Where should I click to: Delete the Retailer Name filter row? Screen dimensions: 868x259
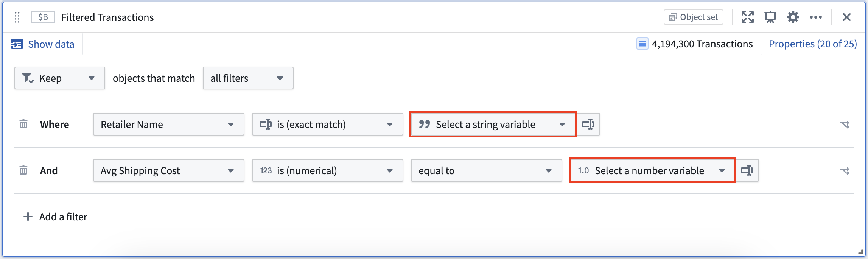[23, 124]
